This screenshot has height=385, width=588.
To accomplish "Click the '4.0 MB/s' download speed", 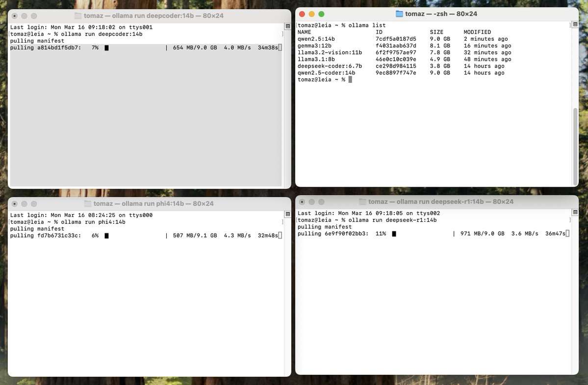I will point(237,48).
